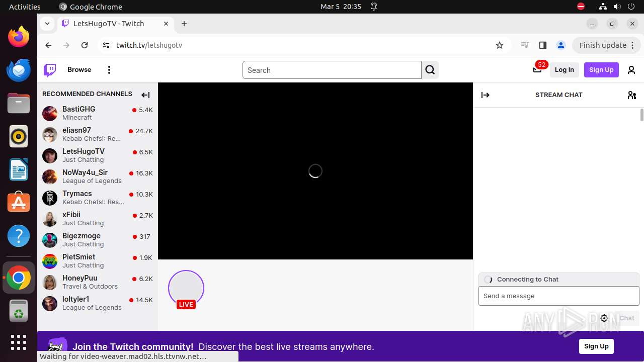Focus the Send a message chat box
The height and width of the screenshot is (362, 644).
click(x=558, y=296)
